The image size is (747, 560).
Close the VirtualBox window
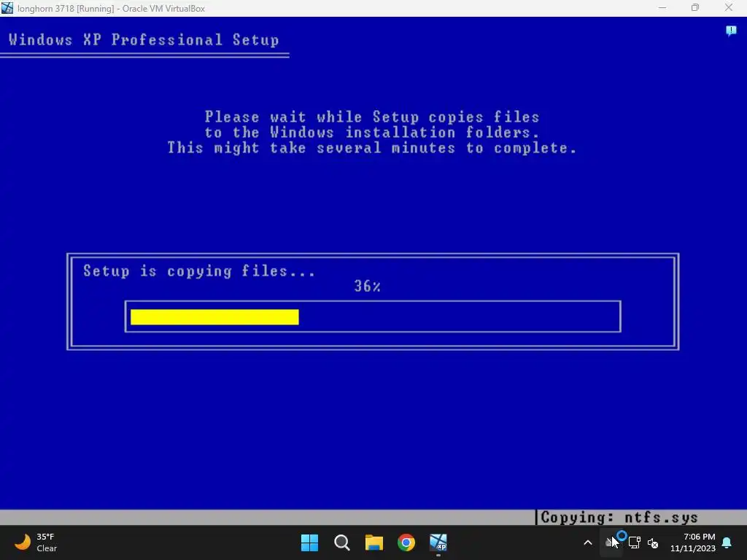(x=729, y=8)
